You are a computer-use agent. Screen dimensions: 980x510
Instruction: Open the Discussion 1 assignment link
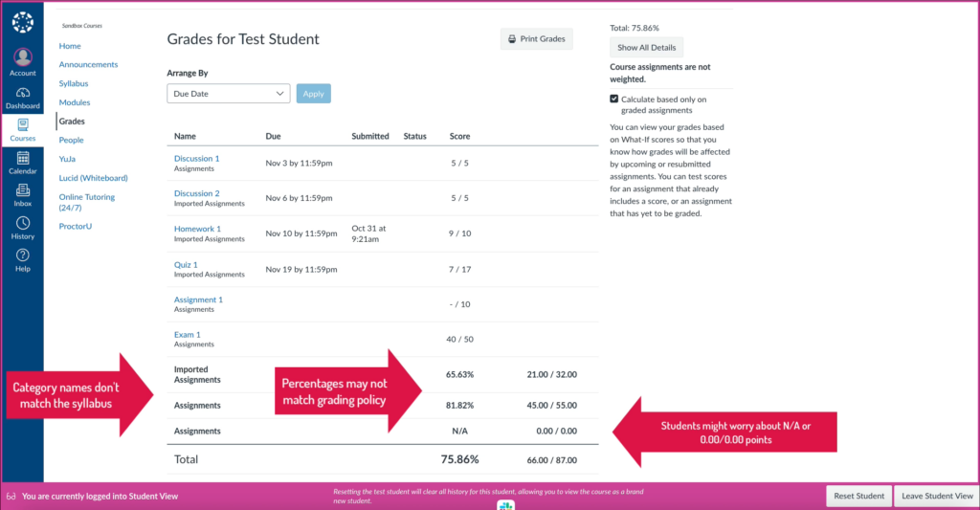197,158
